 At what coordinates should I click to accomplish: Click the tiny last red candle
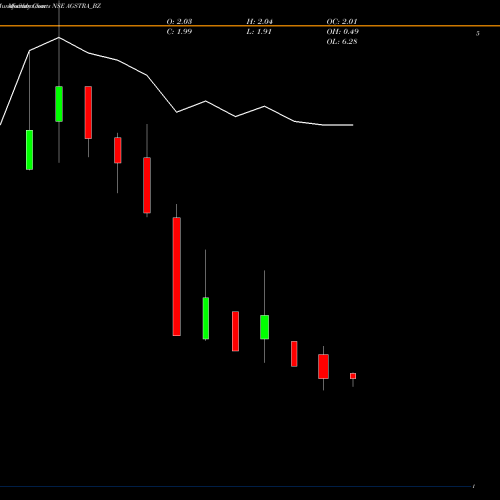click(353, 376)
